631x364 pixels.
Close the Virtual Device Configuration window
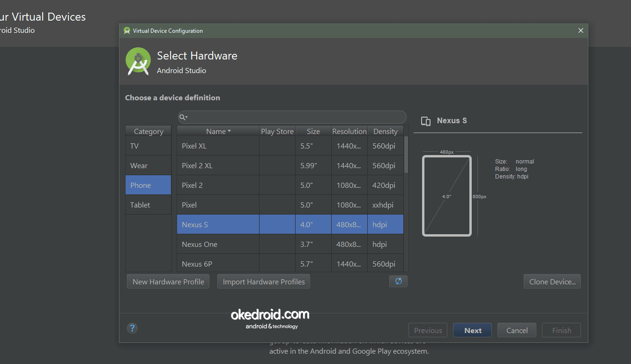581,30
